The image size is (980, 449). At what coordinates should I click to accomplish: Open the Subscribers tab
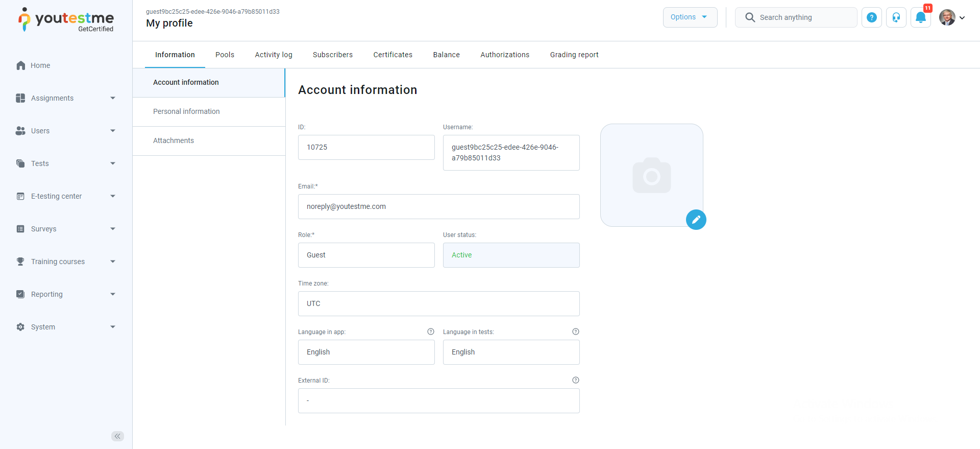[x=333, y=55]
